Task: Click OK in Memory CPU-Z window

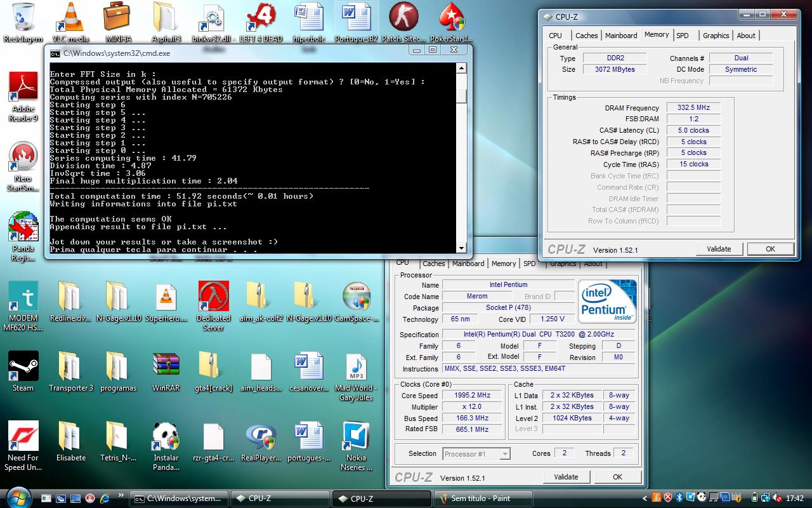Action: pyautogui.click(x=770, y=249)
